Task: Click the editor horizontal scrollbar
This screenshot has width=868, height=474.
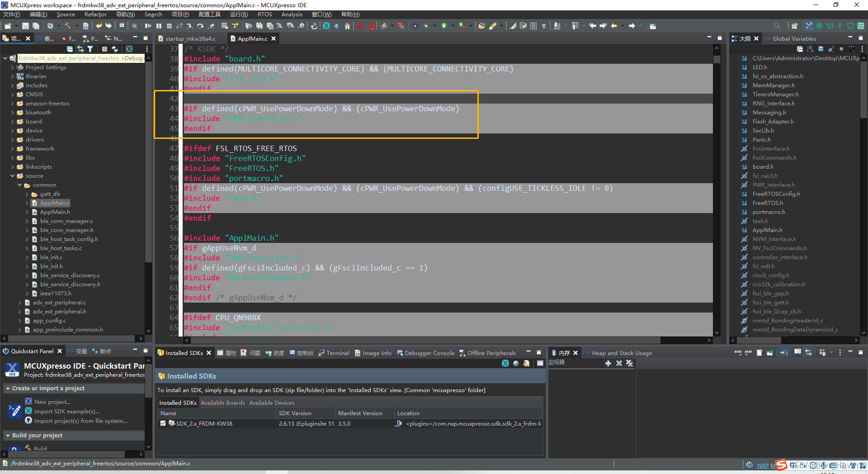Action: click(425, 340)
